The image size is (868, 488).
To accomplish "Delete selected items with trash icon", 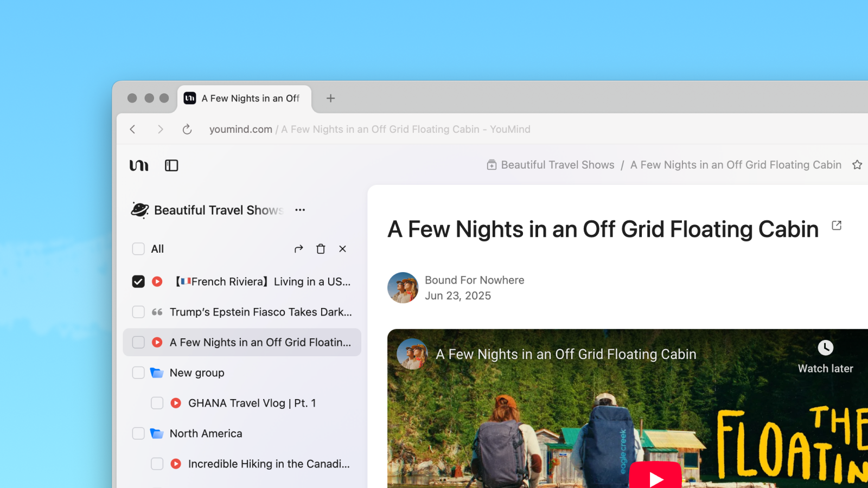I will [x=321, y=249].
